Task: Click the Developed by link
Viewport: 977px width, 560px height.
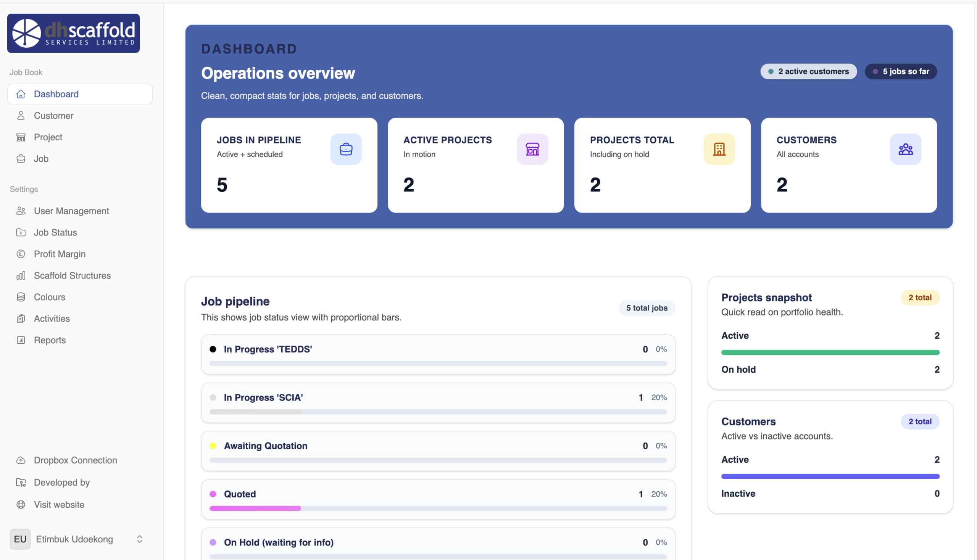Action: (80, 482)
